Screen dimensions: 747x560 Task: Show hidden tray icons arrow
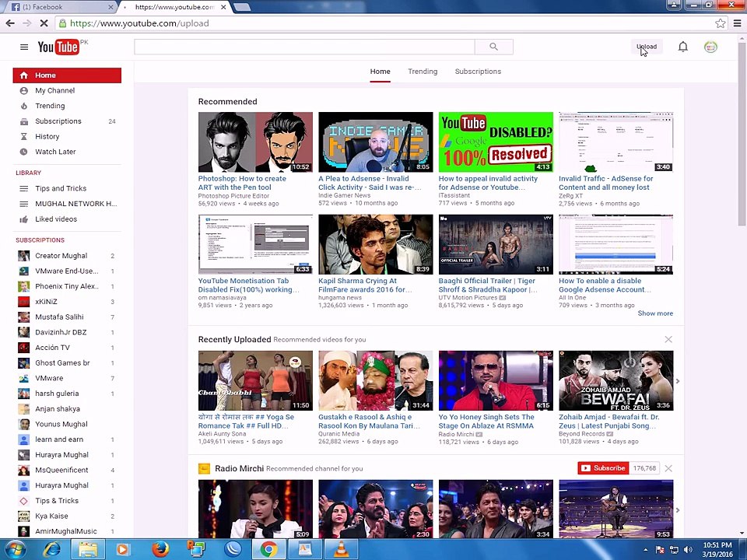pos(646,550)
